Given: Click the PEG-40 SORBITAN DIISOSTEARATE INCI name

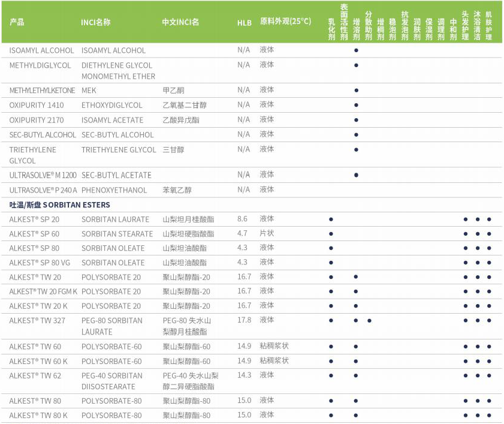Looking at the screenshot, I should 112,381.
